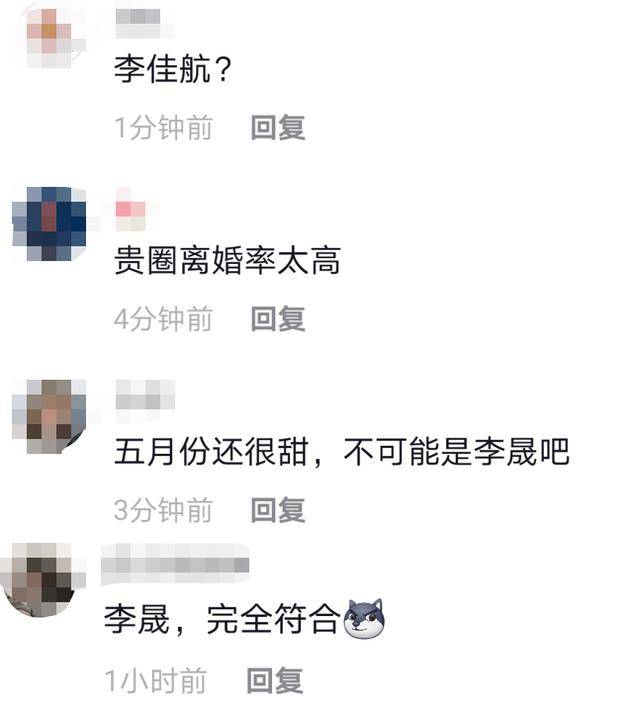Select the comment text 李佳航？
640x707 pixels.
click(x=173, y=69)
